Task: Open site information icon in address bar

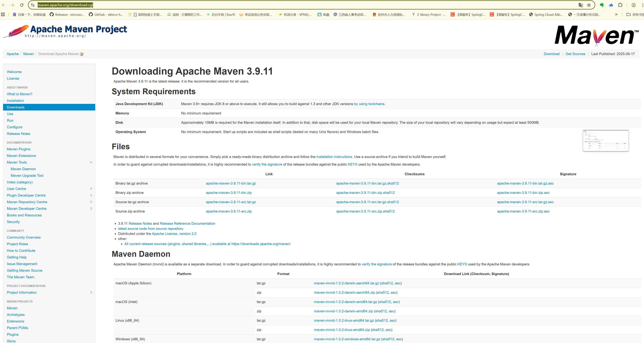Action: [x=33, y=5]
